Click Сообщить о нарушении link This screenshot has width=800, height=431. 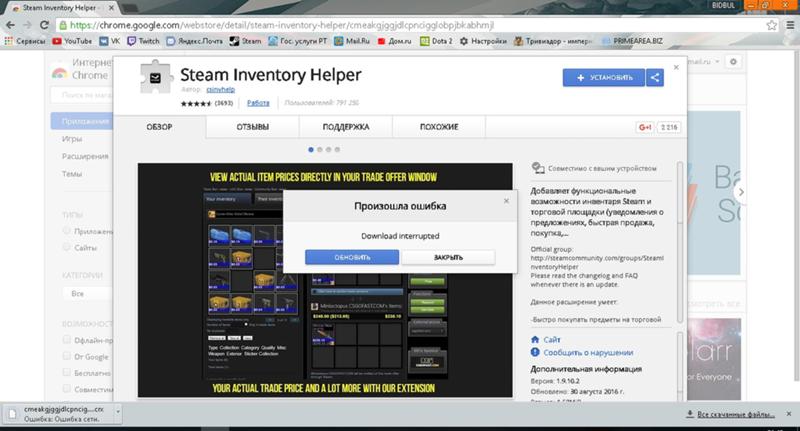[x=588, y=352]
